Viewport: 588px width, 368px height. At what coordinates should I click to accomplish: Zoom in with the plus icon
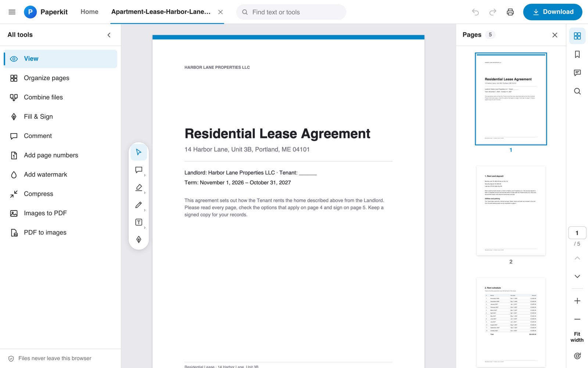[577, 301]
